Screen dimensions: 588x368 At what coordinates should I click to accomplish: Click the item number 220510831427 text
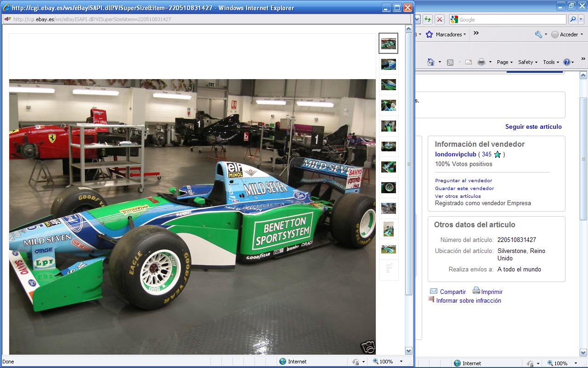[517, 240]
